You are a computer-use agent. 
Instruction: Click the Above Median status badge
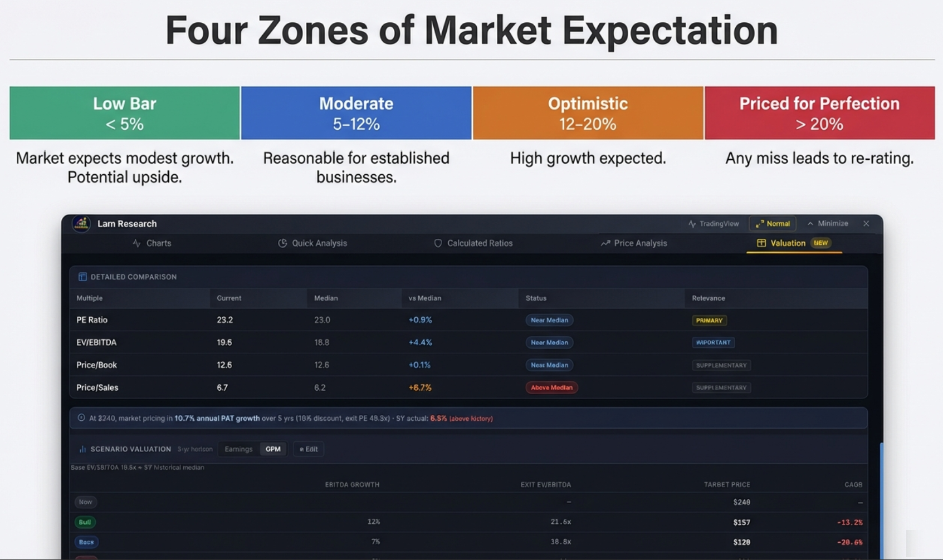click(551, 387)
